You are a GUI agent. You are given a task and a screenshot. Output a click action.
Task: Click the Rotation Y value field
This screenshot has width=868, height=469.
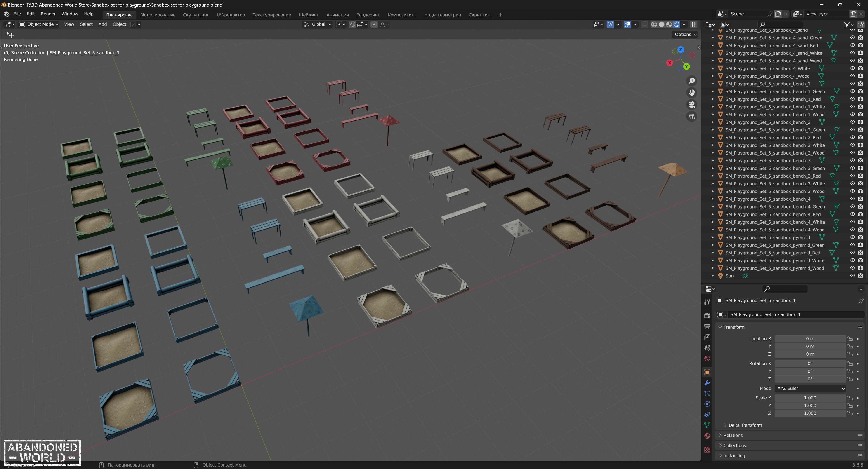click(x=810, y=371)
